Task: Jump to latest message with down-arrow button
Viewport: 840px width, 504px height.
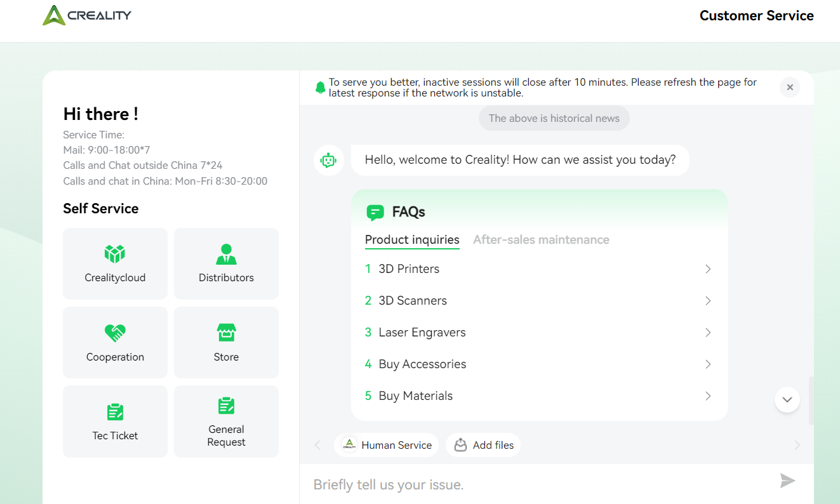Action: click(787, 400)
